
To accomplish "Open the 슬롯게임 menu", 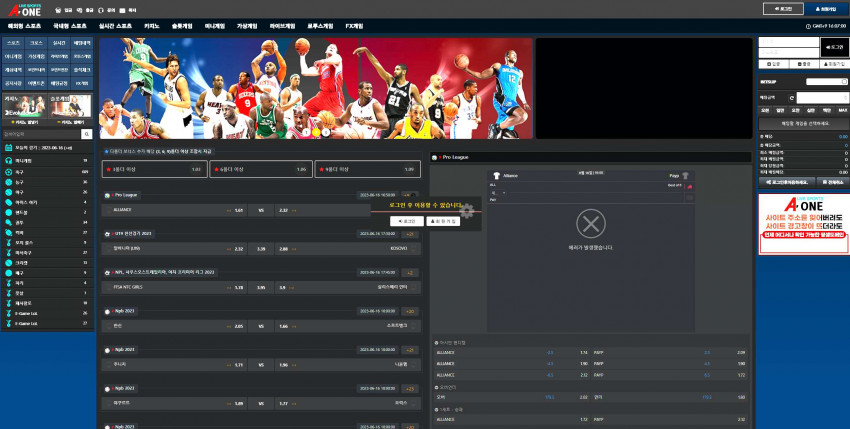I will click(x=182, y=26).
